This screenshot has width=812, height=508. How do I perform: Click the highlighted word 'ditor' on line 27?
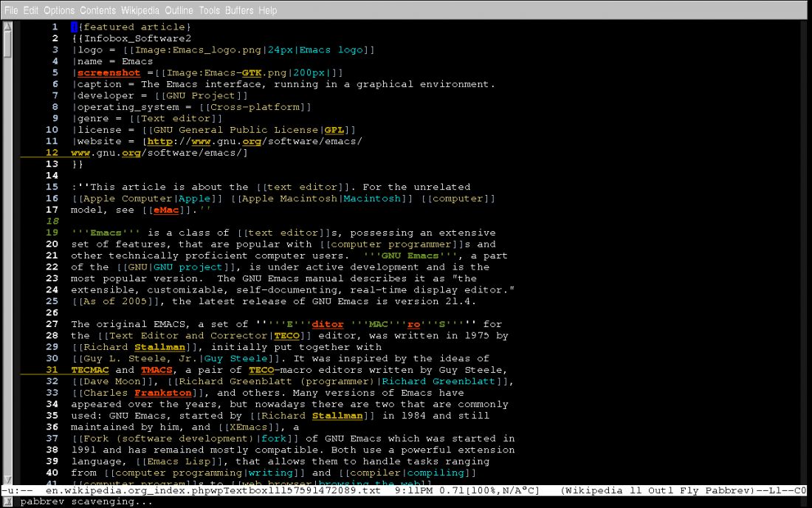[328, 324]
